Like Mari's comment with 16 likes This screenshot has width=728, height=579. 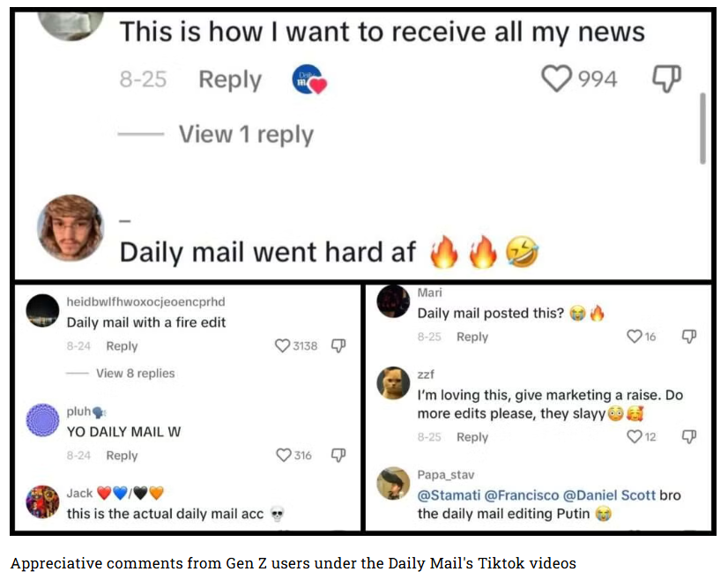[x=634, y=336]
